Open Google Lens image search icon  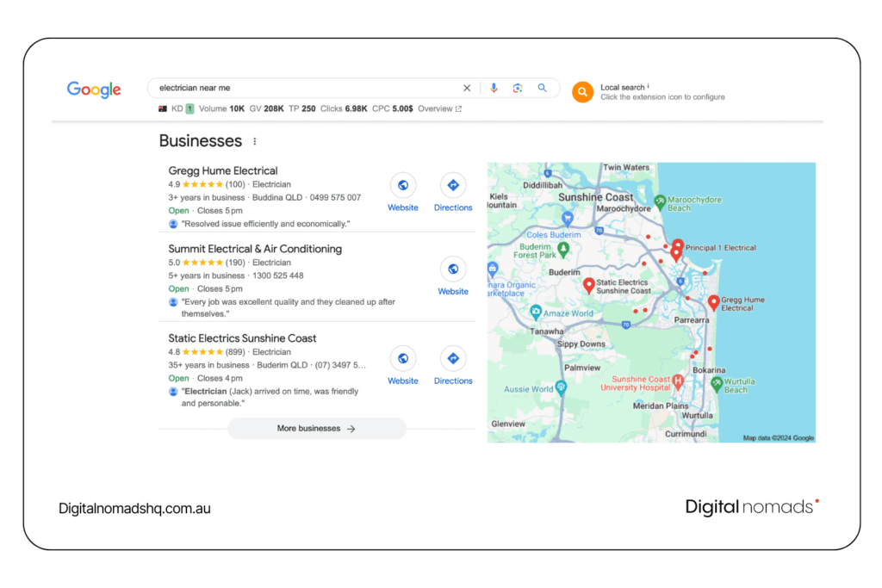coord(518,88)
